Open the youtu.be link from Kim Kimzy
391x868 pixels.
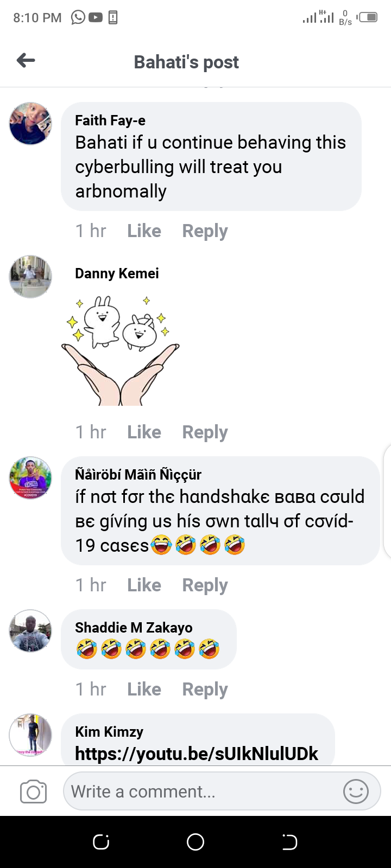(x=197, y=754)
